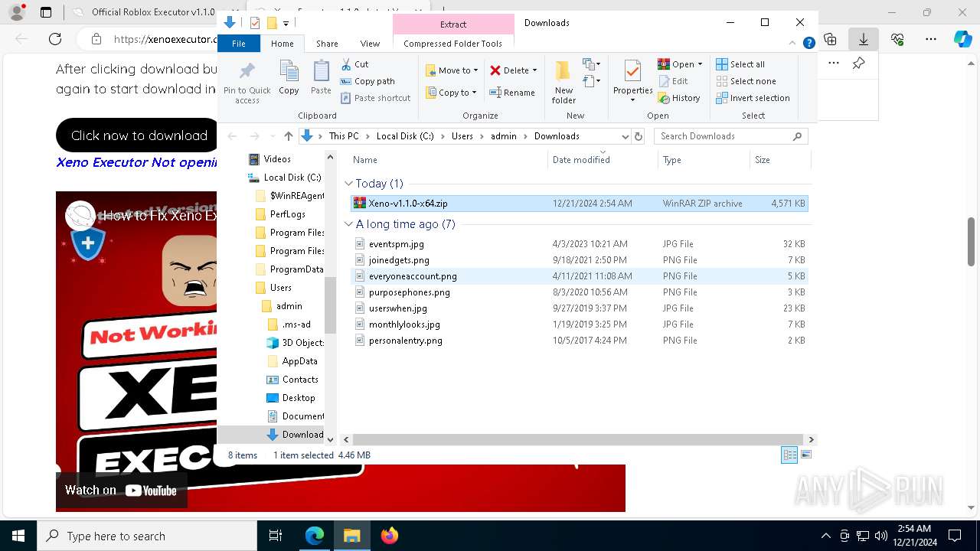Open Task View on taskbar

(276, 536)
